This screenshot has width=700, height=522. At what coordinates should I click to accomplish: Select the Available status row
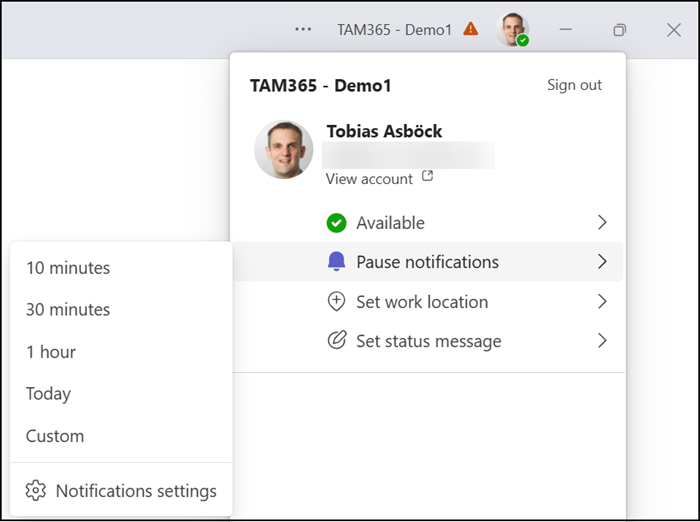[x=428, y=222]
